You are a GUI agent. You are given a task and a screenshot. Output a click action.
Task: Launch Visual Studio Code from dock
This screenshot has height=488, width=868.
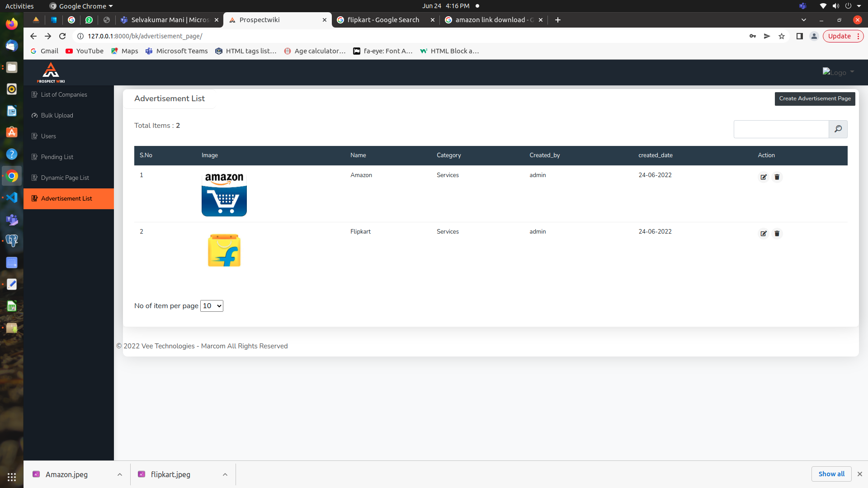[x=12, y=197]
